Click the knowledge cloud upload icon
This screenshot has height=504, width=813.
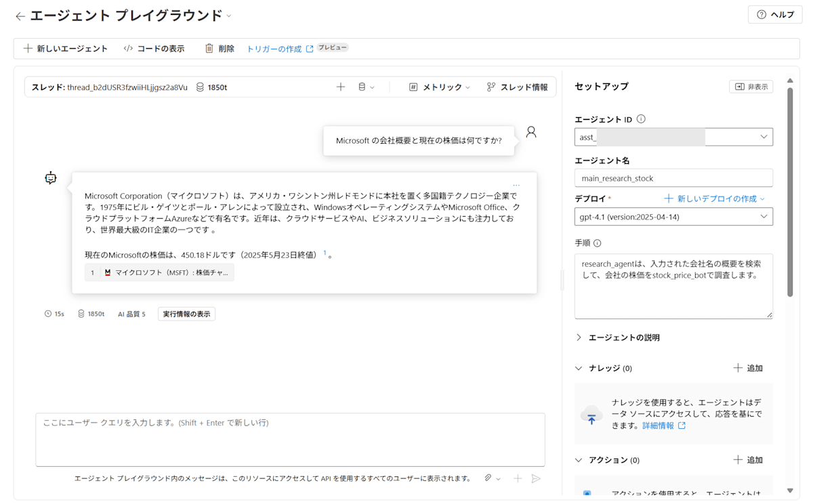point(591,415)
